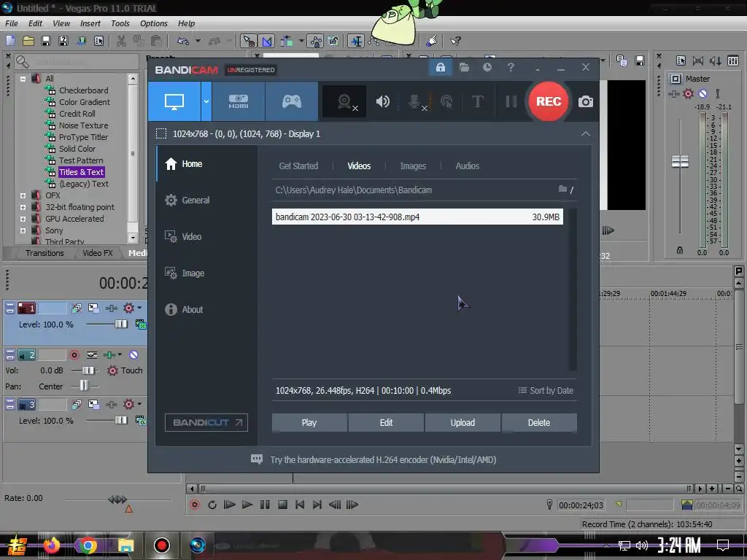Expand OFX folder in generator tree
Viewport: 747px width, 560px height.
pyautogui.click(x=23, y=195)
